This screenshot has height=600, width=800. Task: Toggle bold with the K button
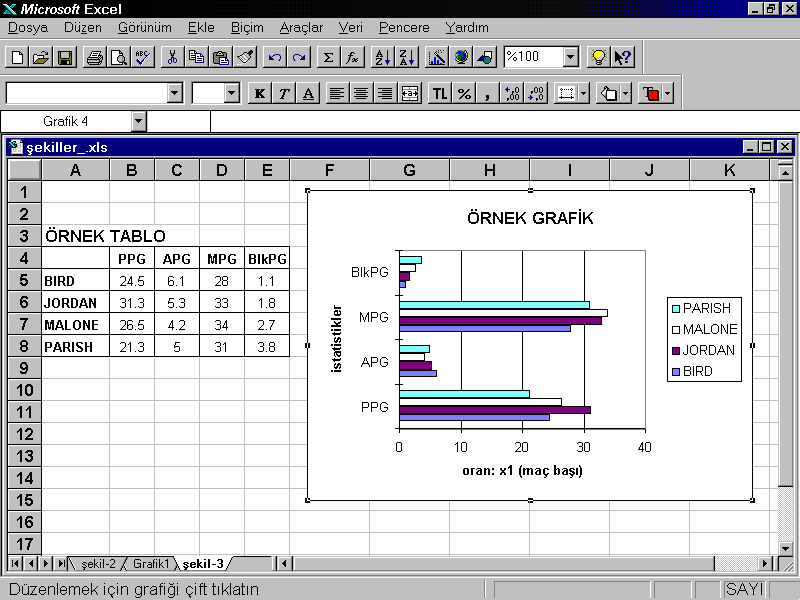(260, 93)
